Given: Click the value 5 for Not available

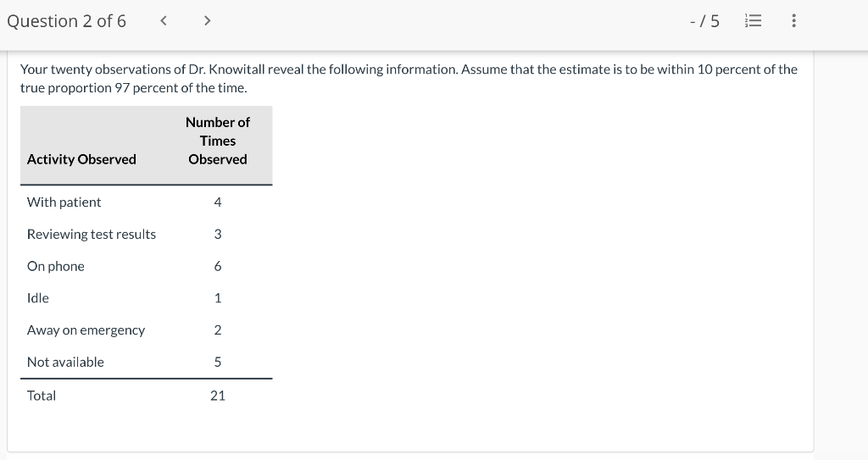Looking at the screenshot, I should pos(218,362).
